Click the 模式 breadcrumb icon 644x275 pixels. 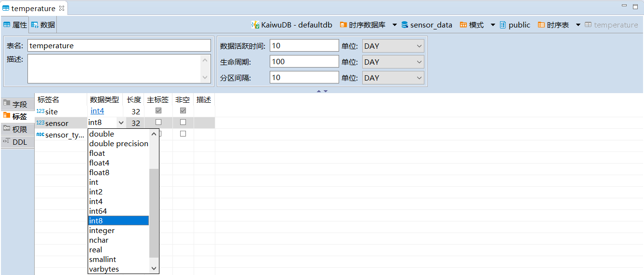click(463, 25)
